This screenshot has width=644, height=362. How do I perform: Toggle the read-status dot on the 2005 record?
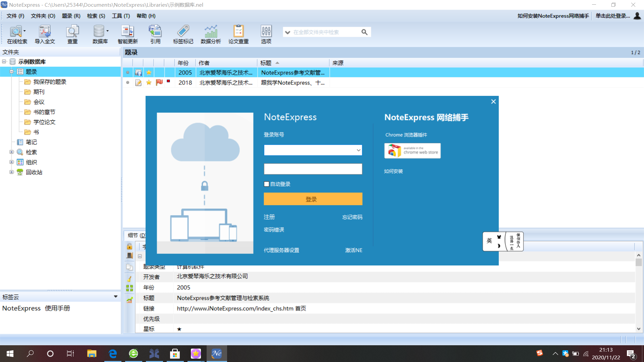pos(128,72)
